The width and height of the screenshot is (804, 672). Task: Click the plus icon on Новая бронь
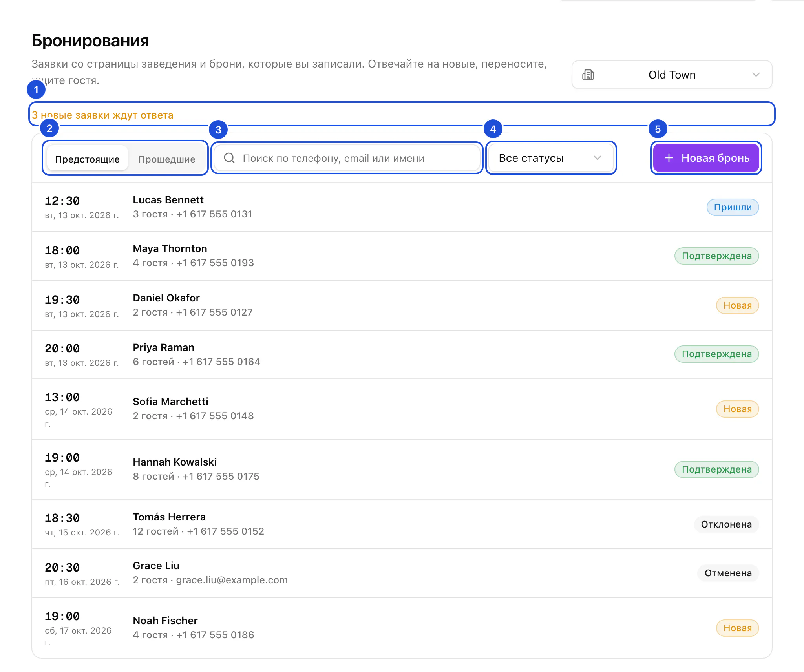click(669, 158)
